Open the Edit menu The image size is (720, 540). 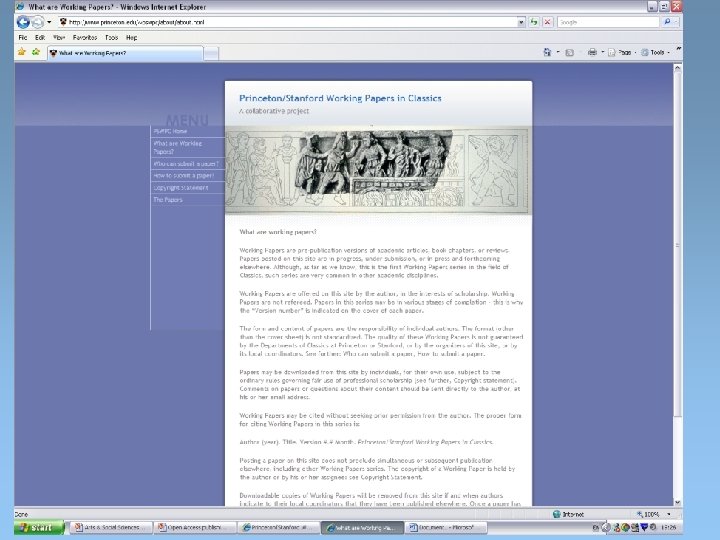[40, 38]
